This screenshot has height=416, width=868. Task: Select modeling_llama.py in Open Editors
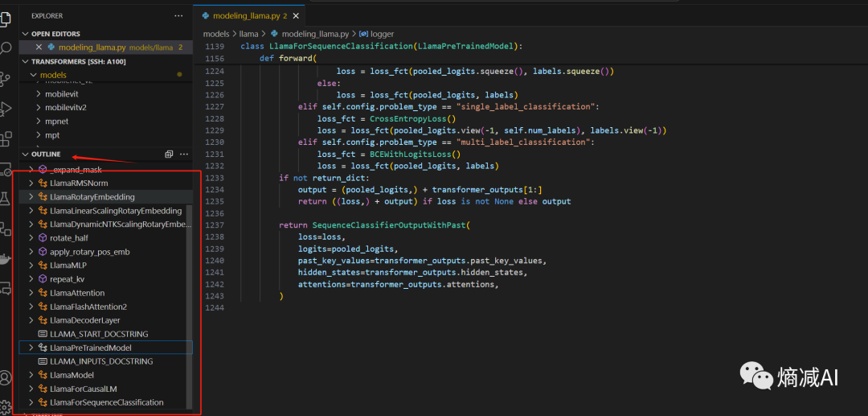106,47
